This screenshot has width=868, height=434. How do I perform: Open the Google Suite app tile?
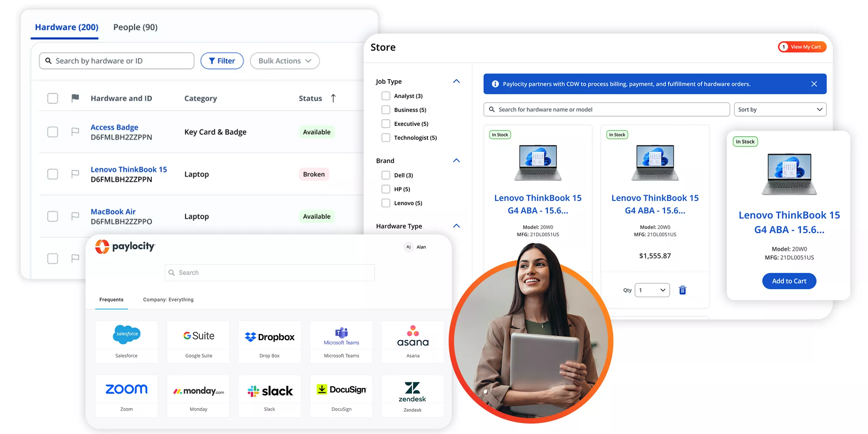(198, 342)
